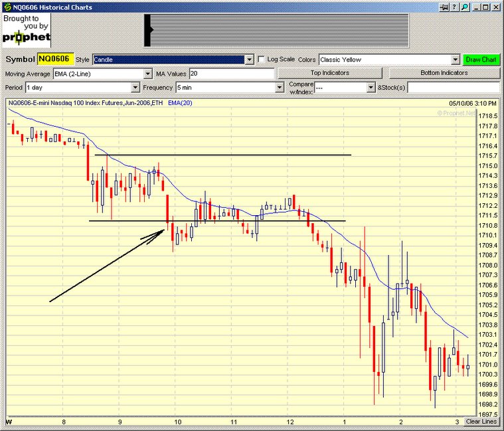Click the 1710.8 price axis label
Viewport: 504px width, 431px height.
pyautogui.click(x=488, y=225)
